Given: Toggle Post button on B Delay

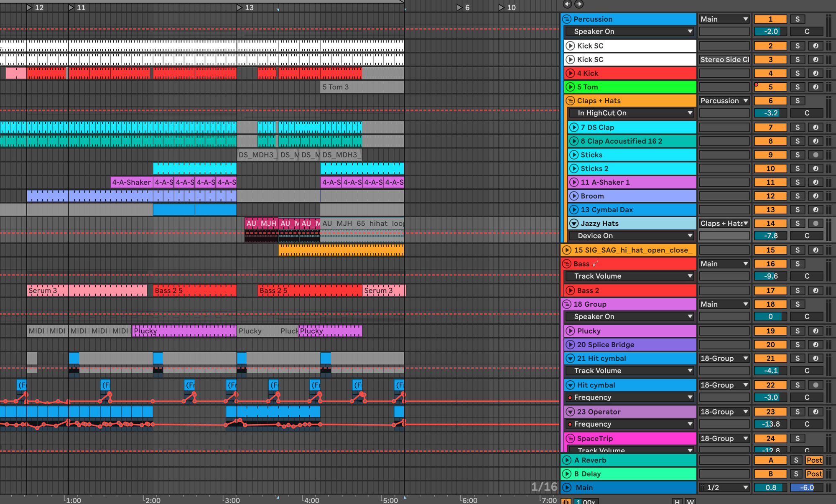Looking at the screenshot, I should pyautogui.click(x=814, y=474).
